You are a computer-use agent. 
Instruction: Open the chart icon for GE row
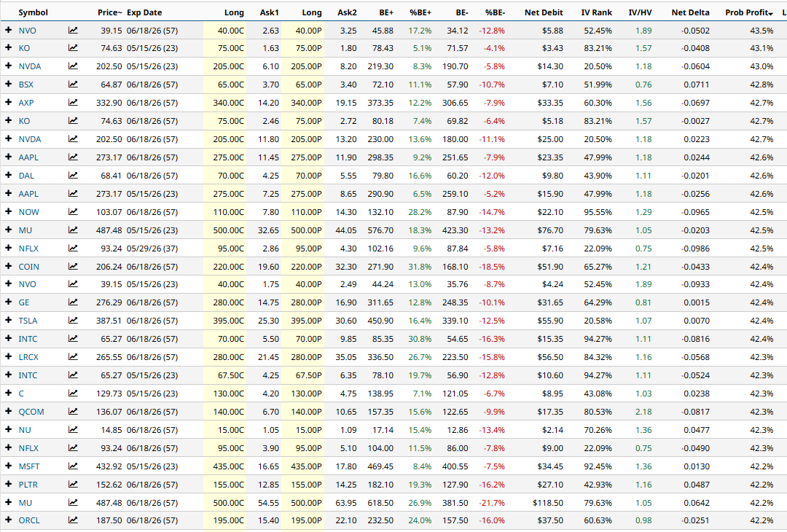click(73, 302)
